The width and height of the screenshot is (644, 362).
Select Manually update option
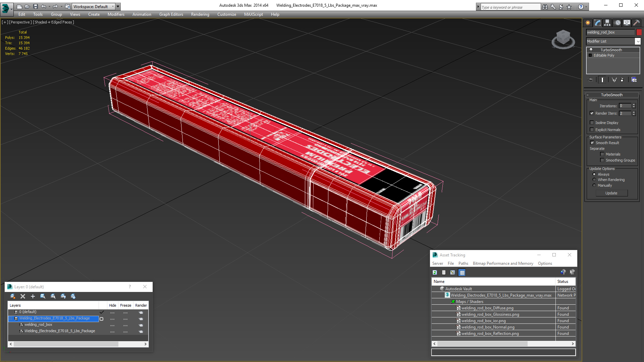(594, 185)
